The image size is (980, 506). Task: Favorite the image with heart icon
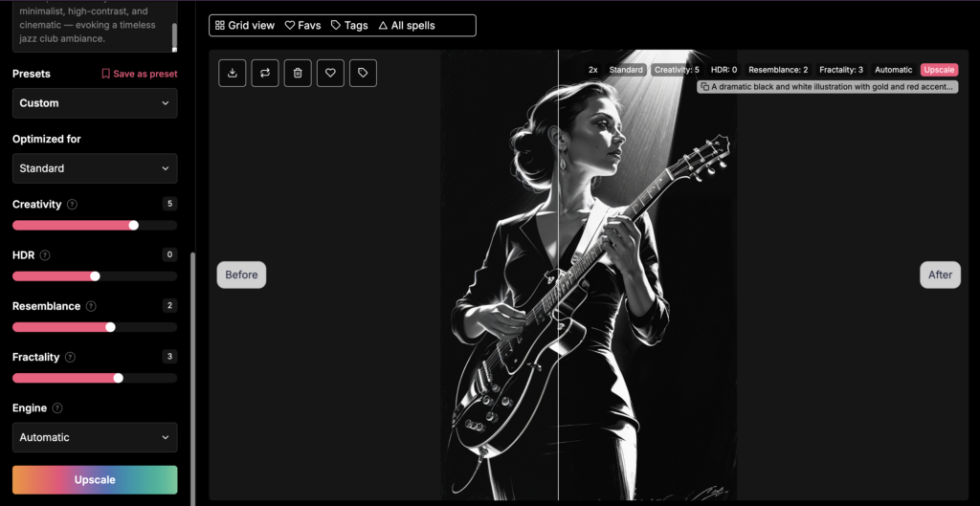point(330,73)
